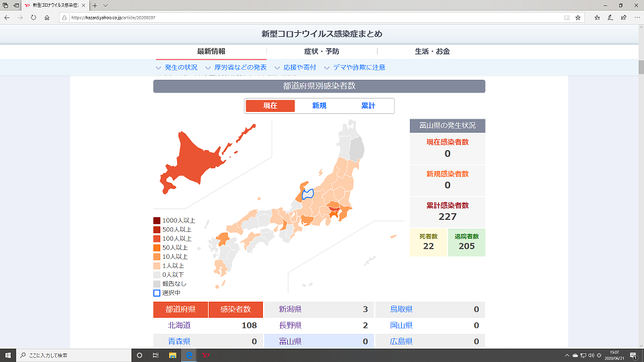The height and width of the screenshot is (362, 644).
Task: Click the site lock icon
Action: (64, 17)
